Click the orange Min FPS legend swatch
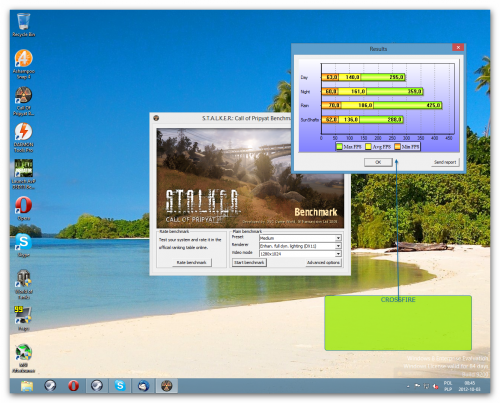This screenshot has width=500, height=403. [x=397, y=147]
